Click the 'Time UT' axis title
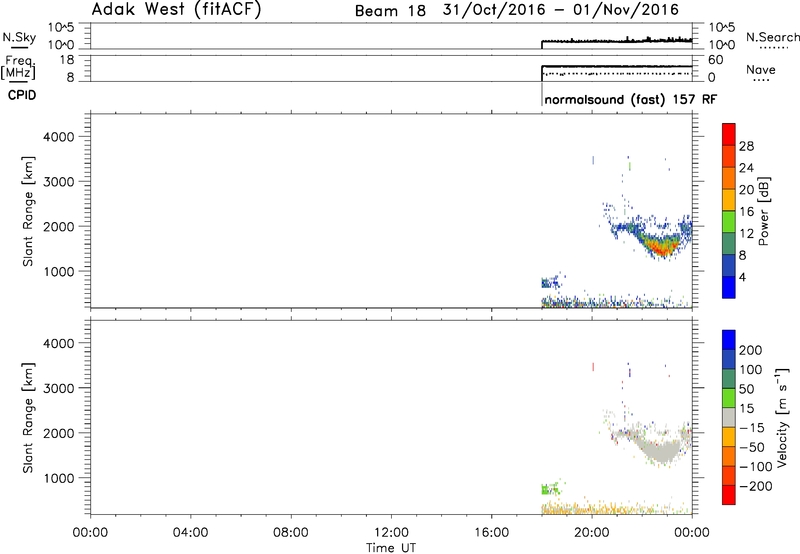The image size is (800, 554). coord(391,547)
